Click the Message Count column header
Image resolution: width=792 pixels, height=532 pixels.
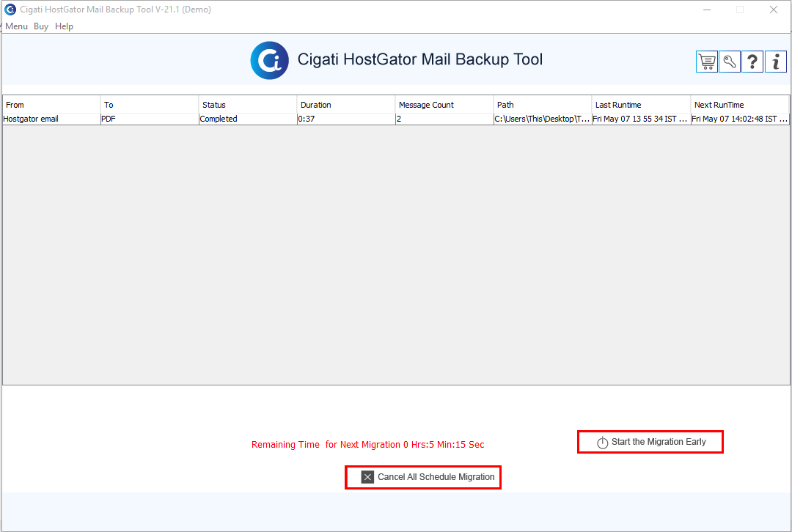point(444,105)
